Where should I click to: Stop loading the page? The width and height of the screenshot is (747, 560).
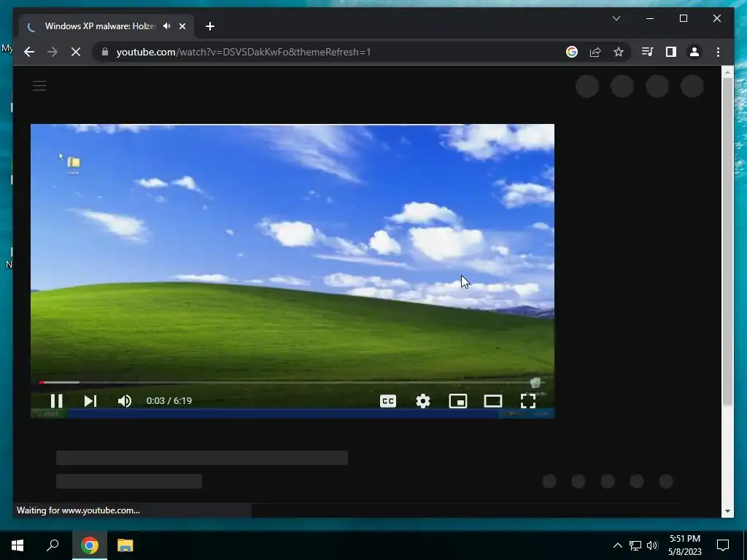pos(76,52)
